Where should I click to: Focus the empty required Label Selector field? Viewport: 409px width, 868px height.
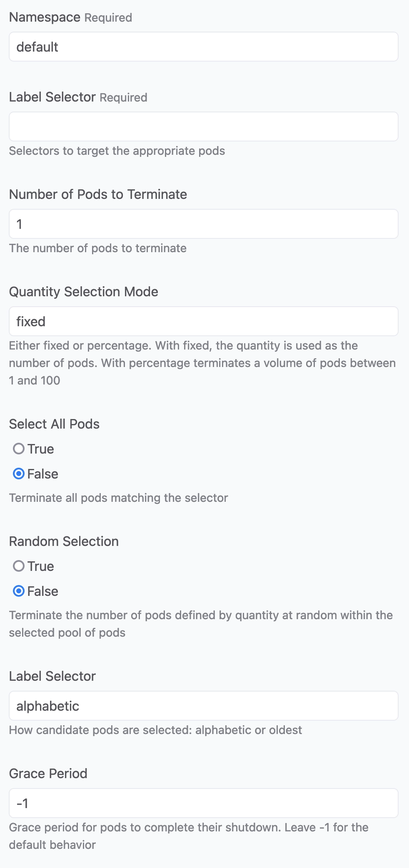point(204,126)
